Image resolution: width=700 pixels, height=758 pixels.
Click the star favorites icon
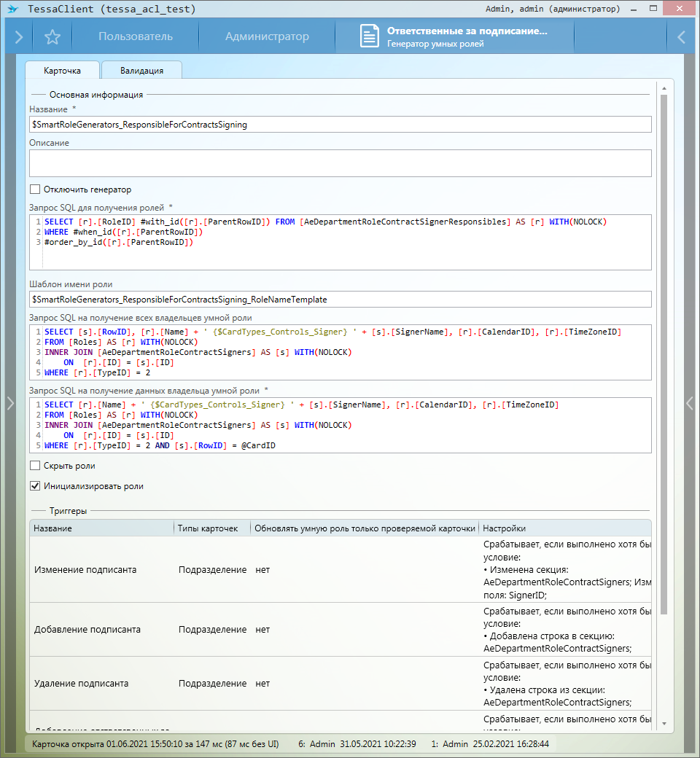pos(52,37)
